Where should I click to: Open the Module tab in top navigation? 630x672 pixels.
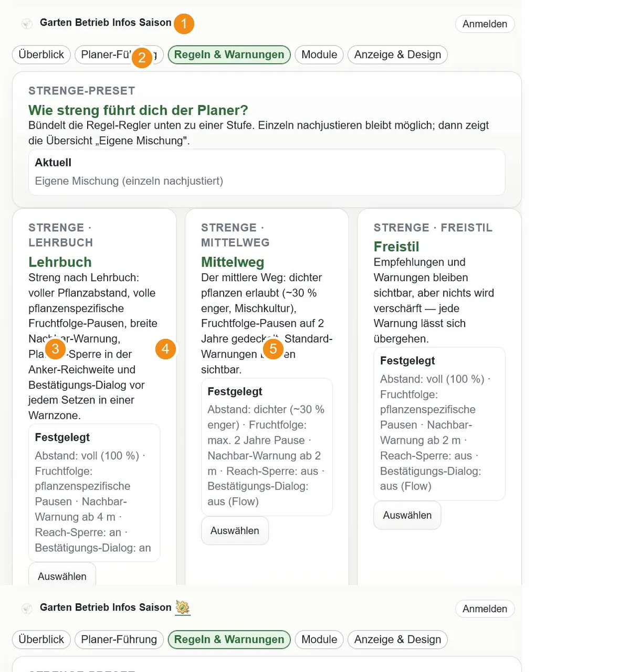(x=319, y=55)
